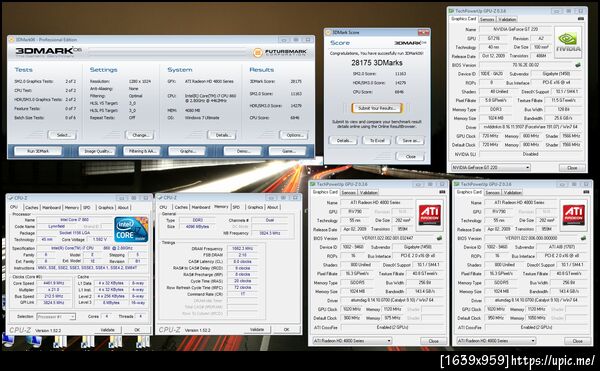600x371 pixels.
Task: Click the Intel Core i7 860 name field in CPU-Z
Action: point(75,220)
